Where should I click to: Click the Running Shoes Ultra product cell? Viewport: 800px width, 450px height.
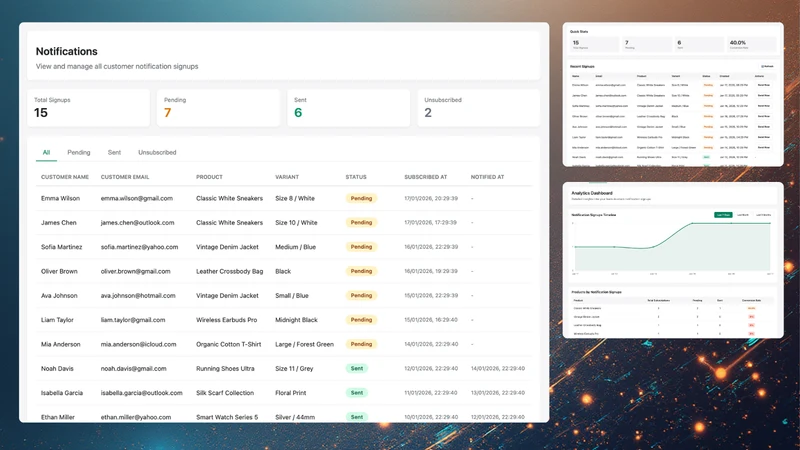(225, 368)
